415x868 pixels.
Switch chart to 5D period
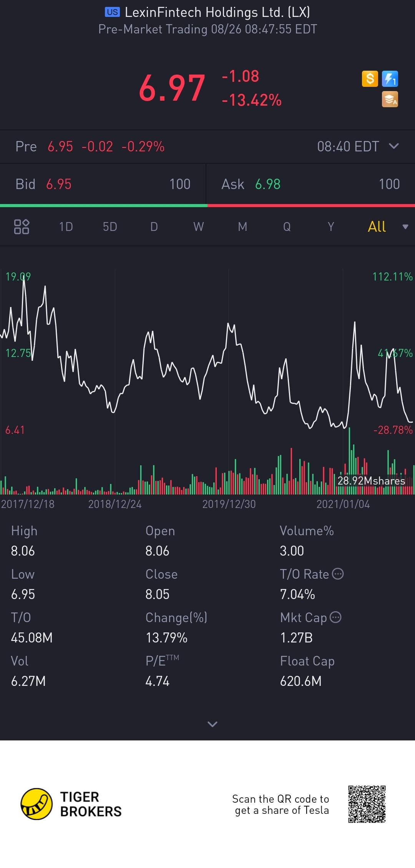pos(110,227)
